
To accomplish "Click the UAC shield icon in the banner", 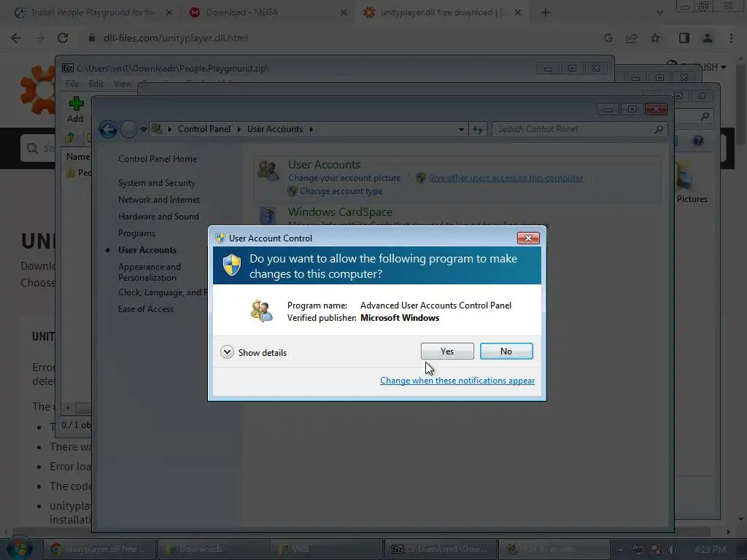I will [232, 265].
